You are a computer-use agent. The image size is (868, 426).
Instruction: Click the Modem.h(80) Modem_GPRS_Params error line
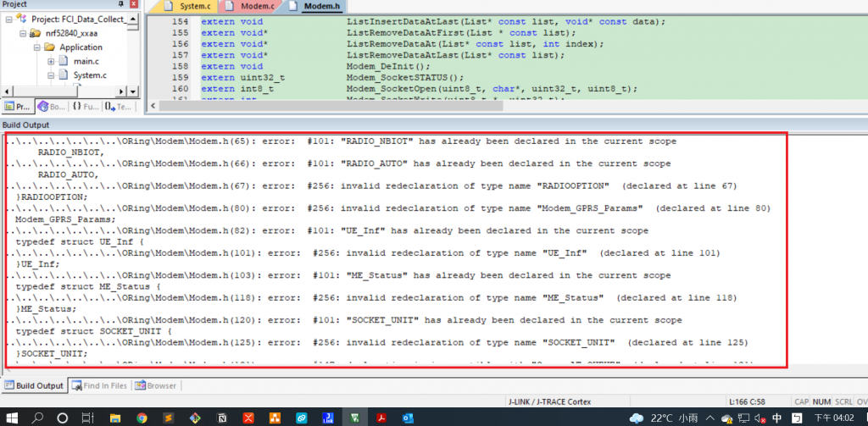click(x=388, y=208)
